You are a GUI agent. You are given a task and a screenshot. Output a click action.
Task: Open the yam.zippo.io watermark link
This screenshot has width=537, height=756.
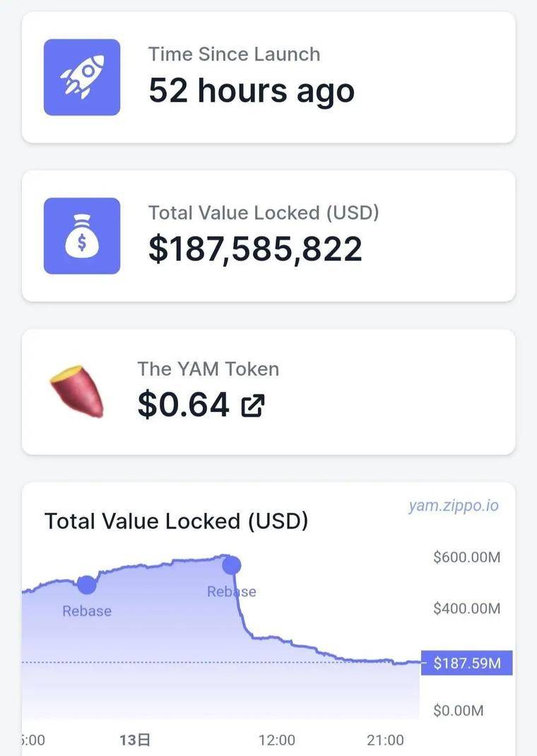click(x=453, y=506)
